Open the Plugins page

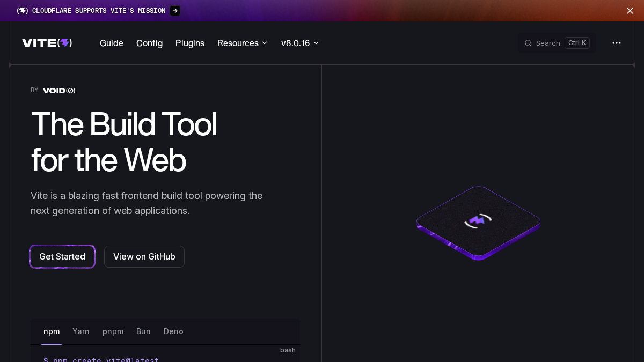coord(190,43)
